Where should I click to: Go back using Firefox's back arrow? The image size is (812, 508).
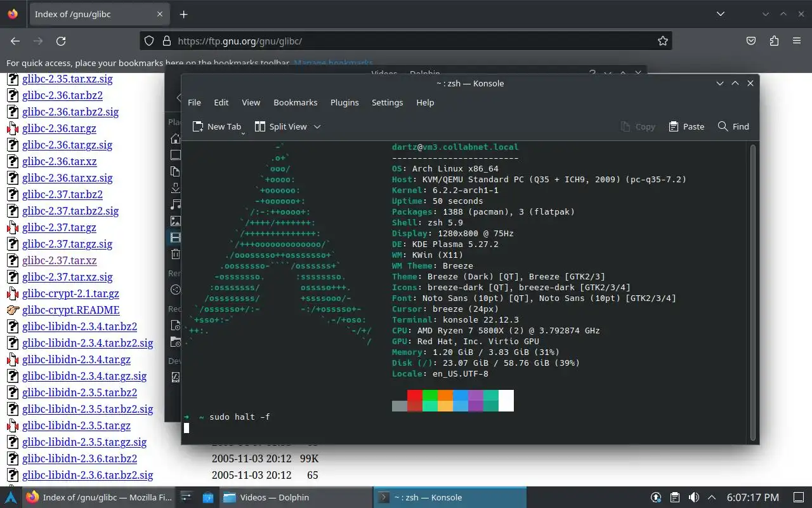[15, 41]
